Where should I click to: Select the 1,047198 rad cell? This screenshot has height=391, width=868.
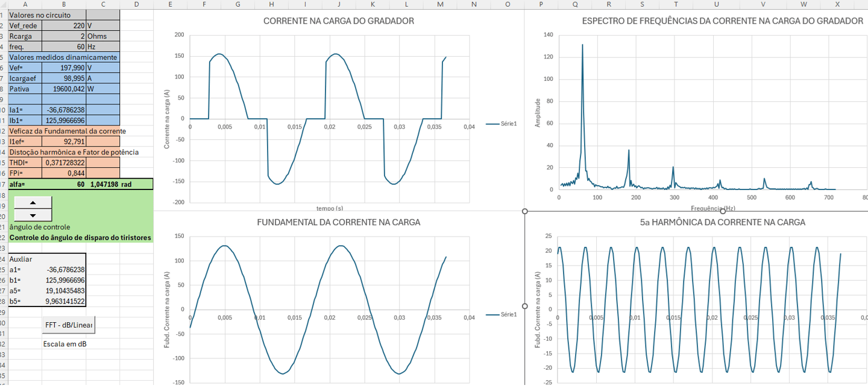102,183
